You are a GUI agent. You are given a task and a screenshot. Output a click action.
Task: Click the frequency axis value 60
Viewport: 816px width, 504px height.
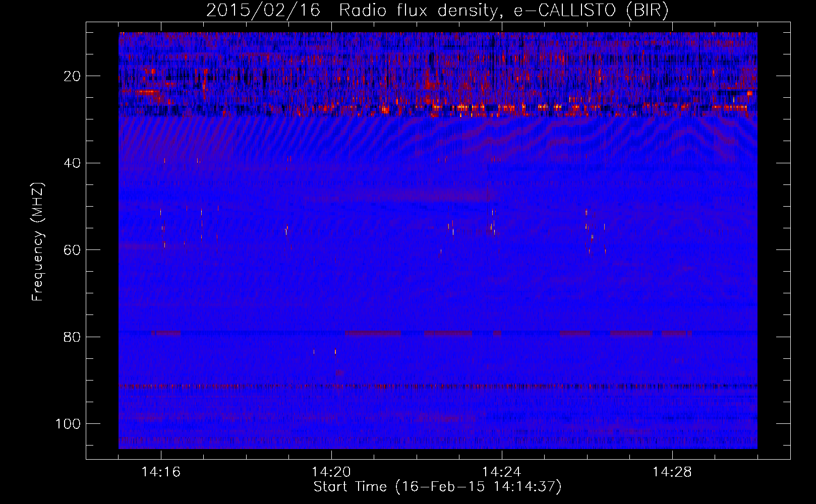point(72,250)
